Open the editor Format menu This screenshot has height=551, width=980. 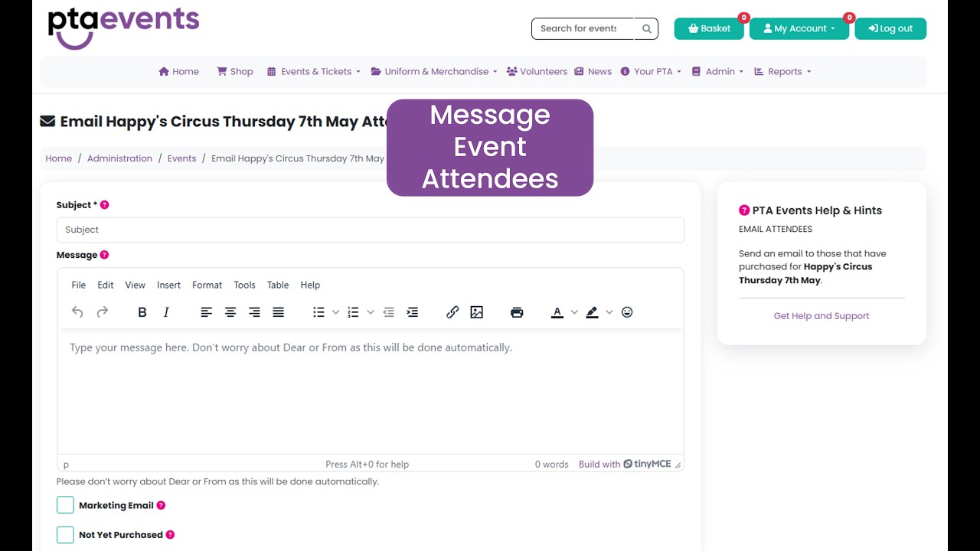coord(207,285)
